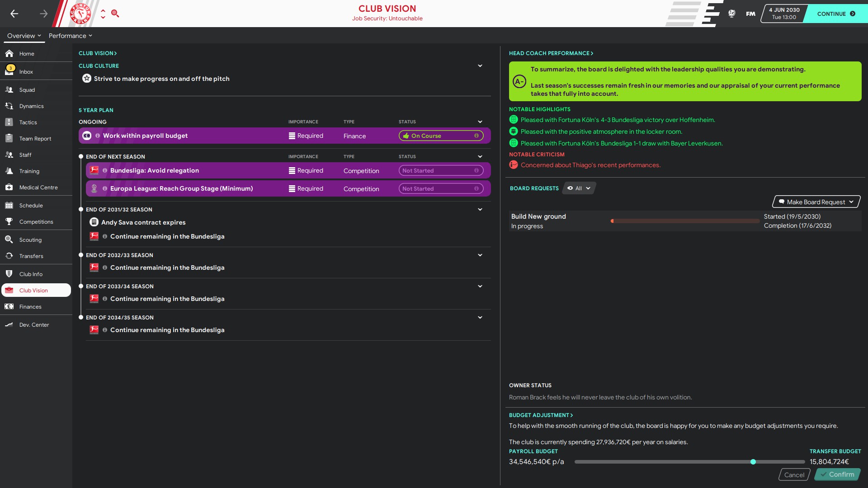Click the payroll budget slider handle
The width and height of the screenshot is (868, 488).
[x=753, y=462]
